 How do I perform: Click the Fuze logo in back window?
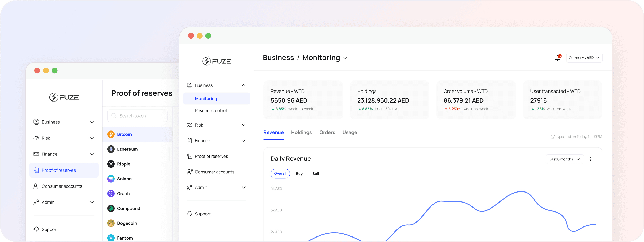point(64,97)
